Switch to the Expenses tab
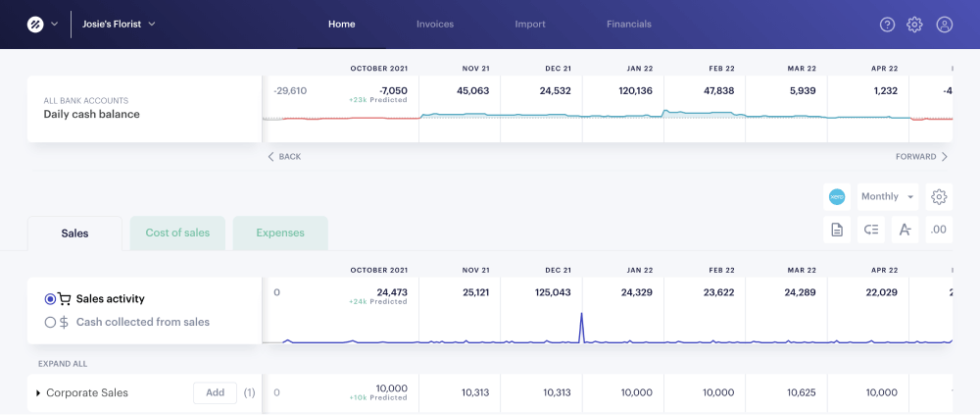Screen dimensions: 980x415 tap(280, 233)
